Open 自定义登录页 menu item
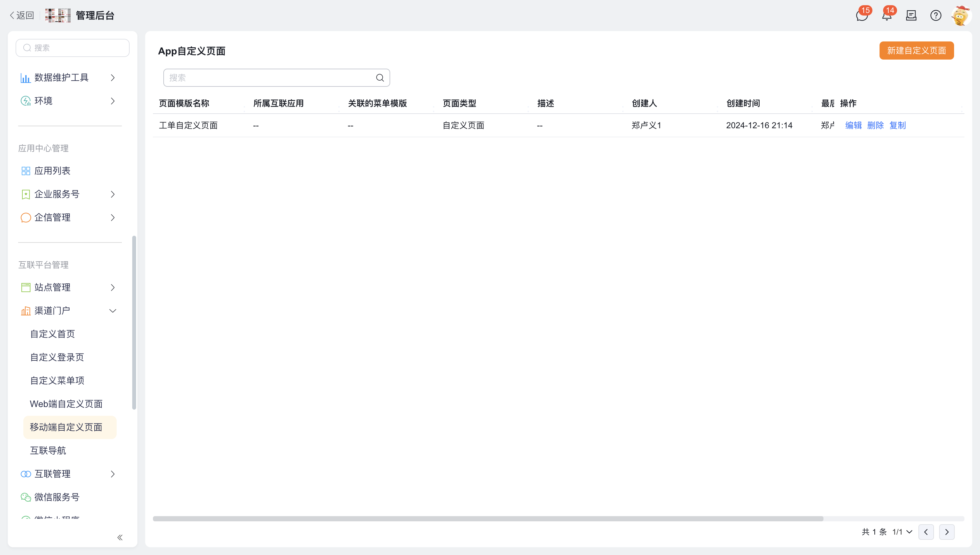Screen dimensions: 980x555 click(x=57, y=357)
